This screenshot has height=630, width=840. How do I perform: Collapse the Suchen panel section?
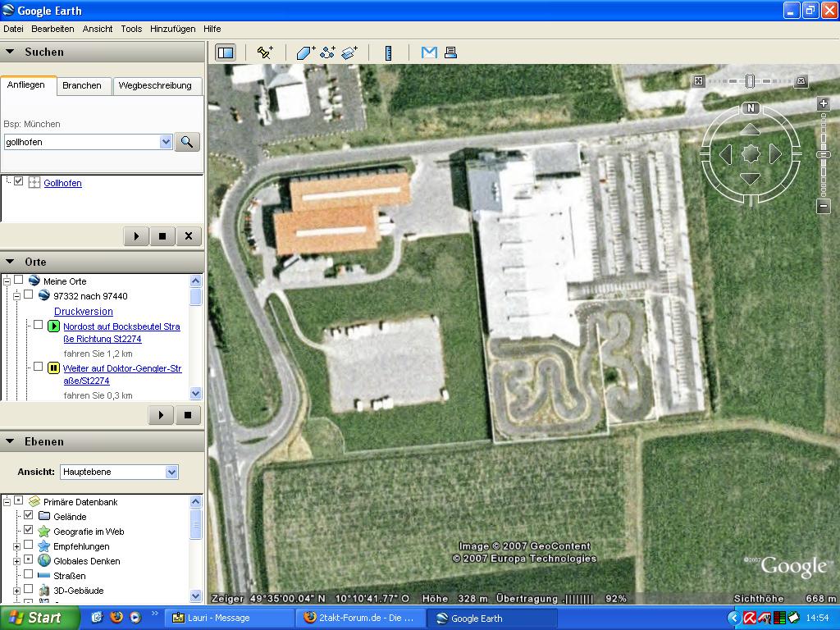[10, 52]
